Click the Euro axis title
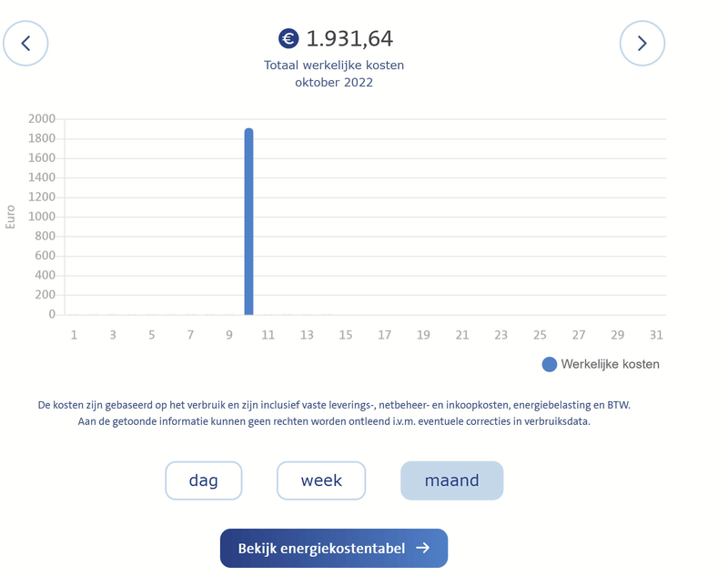The width and height of the screenshot is (728, 576). coord(10,217)
